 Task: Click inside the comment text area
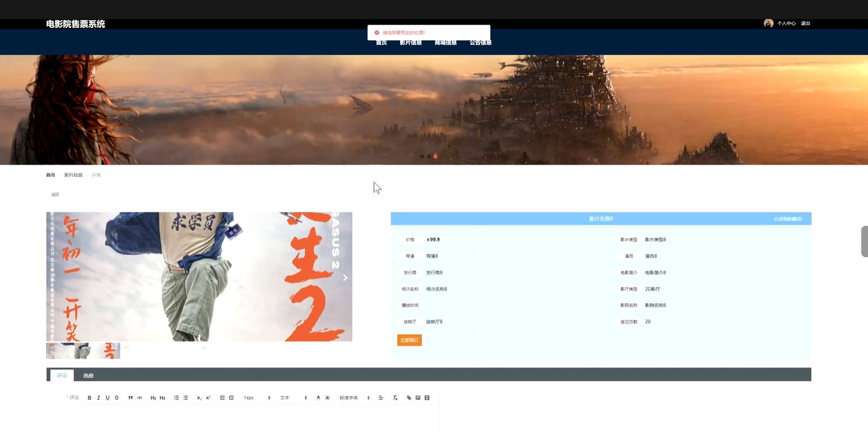coord(261,418)
